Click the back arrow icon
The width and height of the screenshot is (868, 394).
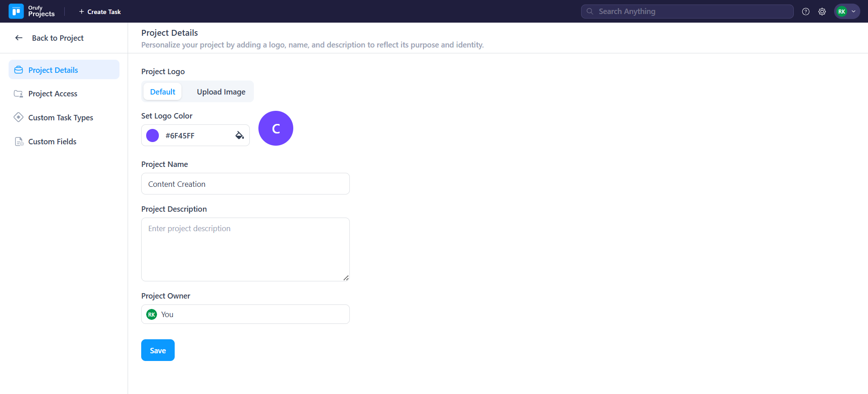tap(19, 38)
